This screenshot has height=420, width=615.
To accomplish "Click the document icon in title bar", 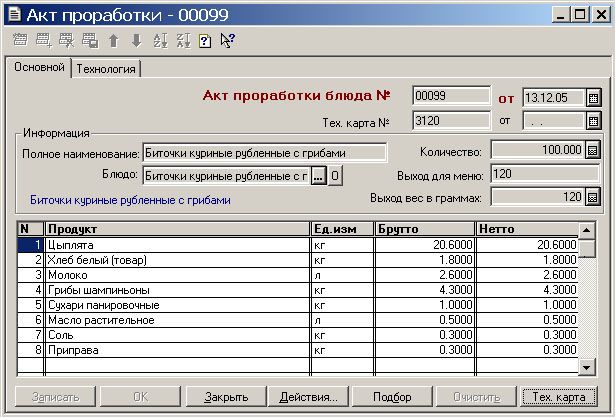I will click(15, 15).
